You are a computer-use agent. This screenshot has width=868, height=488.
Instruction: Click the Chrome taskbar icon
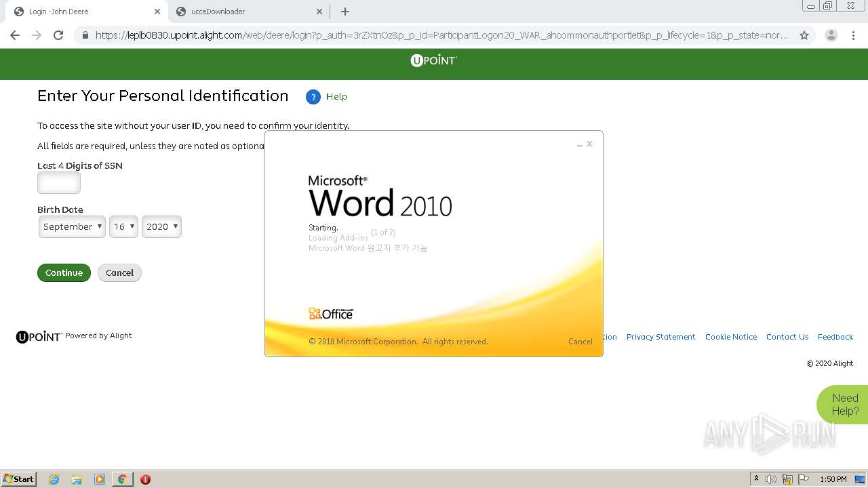click(122, 479)
